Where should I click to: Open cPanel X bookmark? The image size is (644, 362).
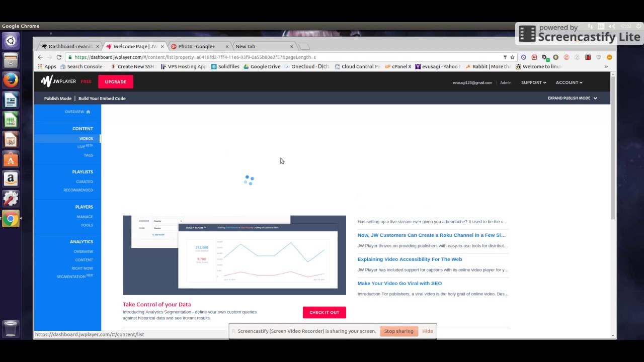point(398,66)
